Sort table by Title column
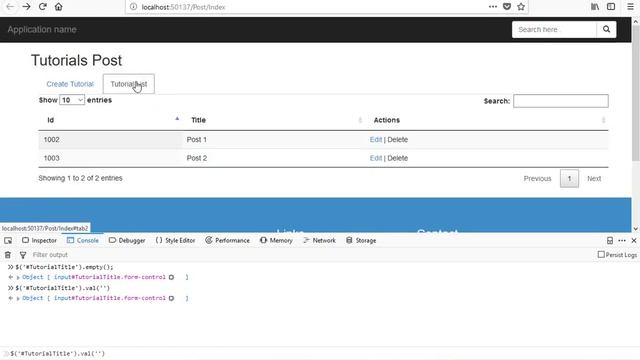The image size is (640, 360). (273, 120)
